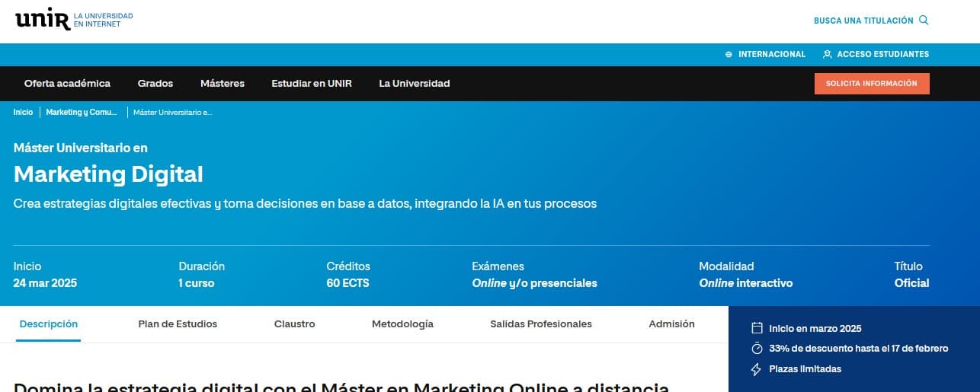The image size is (980, 392).
Task: Switch to the Plan de Estudios tab
Action: [x=178, y=324]
